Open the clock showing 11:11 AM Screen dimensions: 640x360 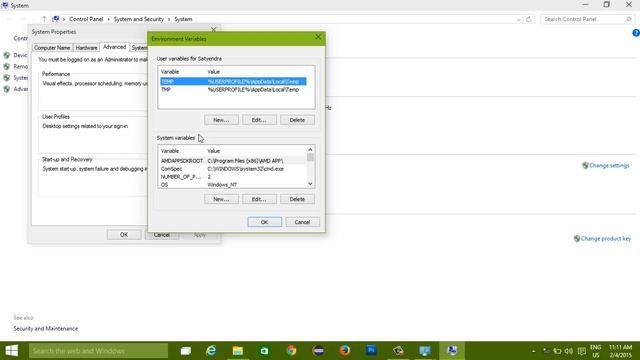click(x=620, y=351)
